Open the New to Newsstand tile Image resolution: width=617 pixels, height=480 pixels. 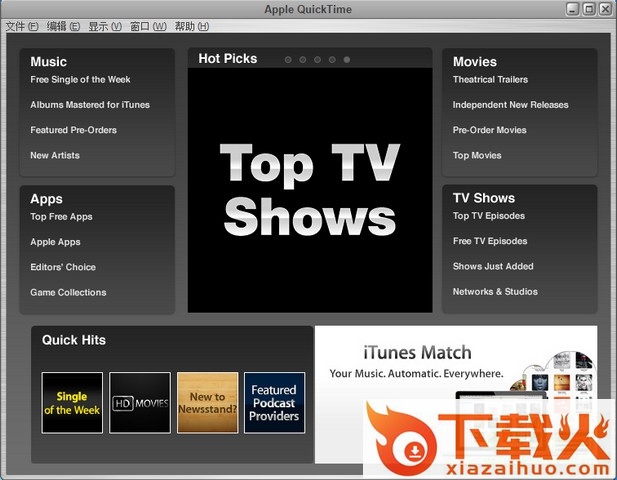(x=207, y=402)
